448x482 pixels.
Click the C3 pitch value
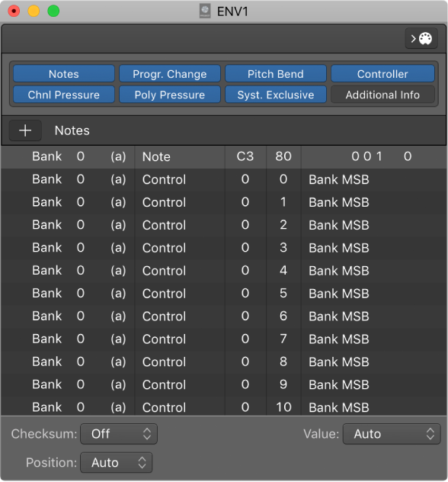coord(245,156)
